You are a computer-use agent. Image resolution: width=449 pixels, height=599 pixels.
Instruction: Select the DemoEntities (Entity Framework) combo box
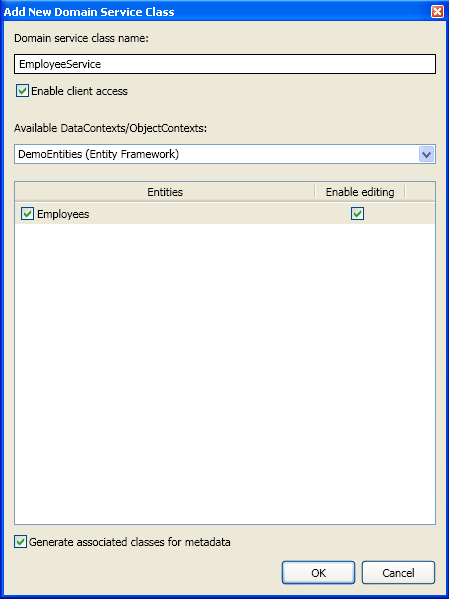(x=225, y=154)
